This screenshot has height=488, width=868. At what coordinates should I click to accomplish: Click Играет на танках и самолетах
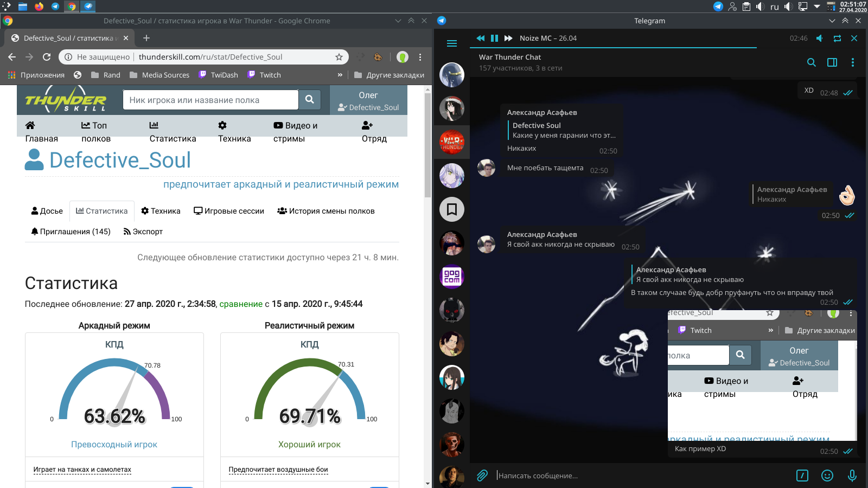click(82, 470)
